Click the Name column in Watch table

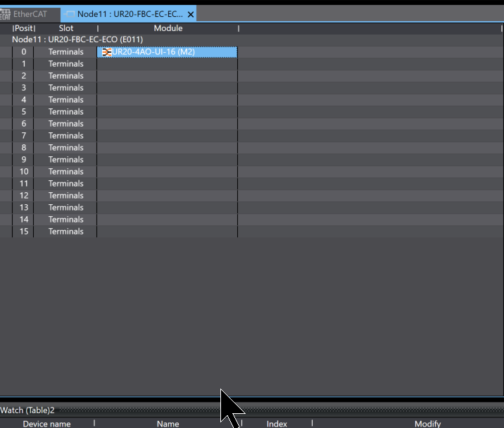[168, 424]
